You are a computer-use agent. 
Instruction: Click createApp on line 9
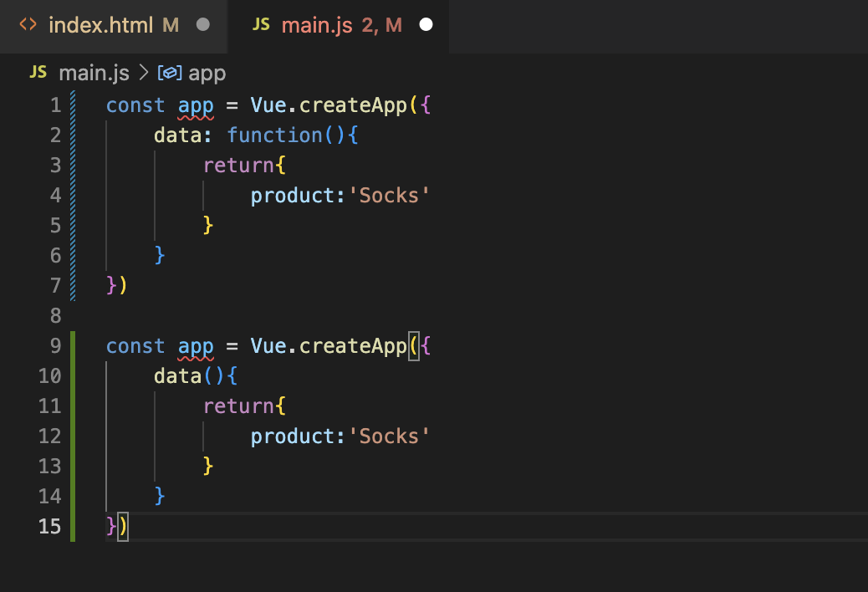click(353, 346)
